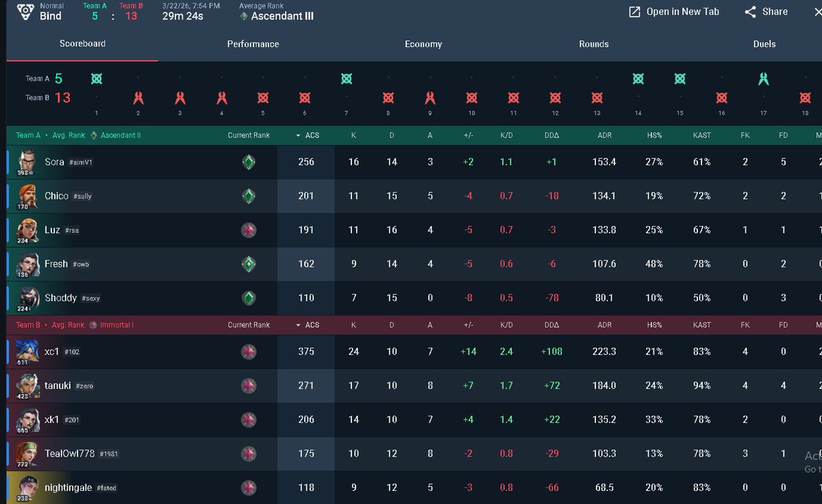822x504 pixels.
Task: Select round 11 elimination icon for Team B
Action: 514,98
